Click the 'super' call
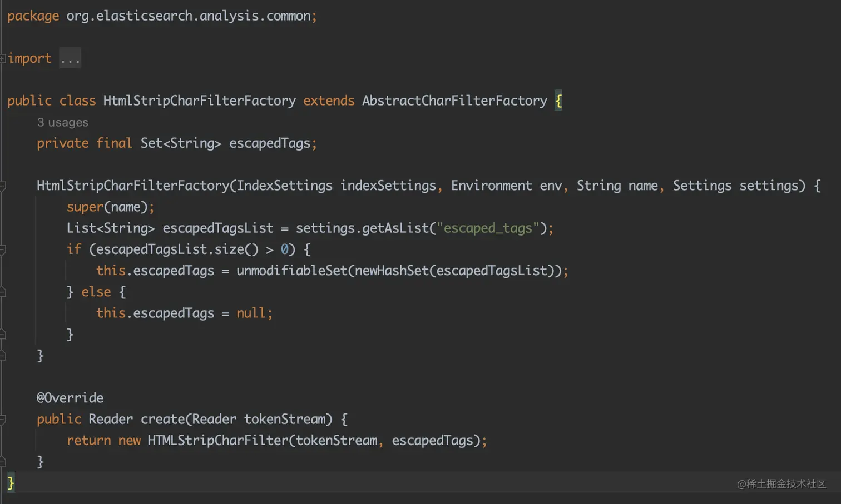 click(x=85, y=207)
